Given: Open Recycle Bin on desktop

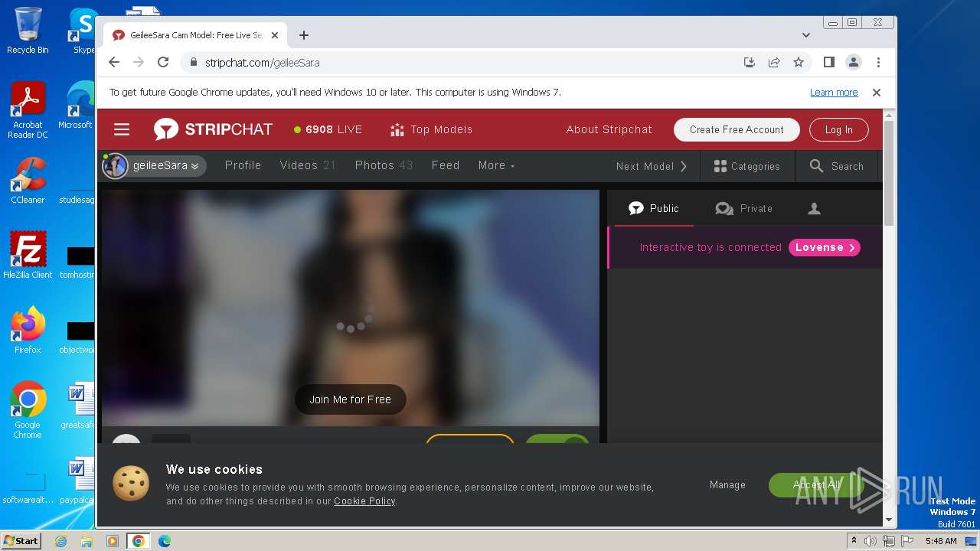Looking at the screenshot, I should tap(28, 31).
